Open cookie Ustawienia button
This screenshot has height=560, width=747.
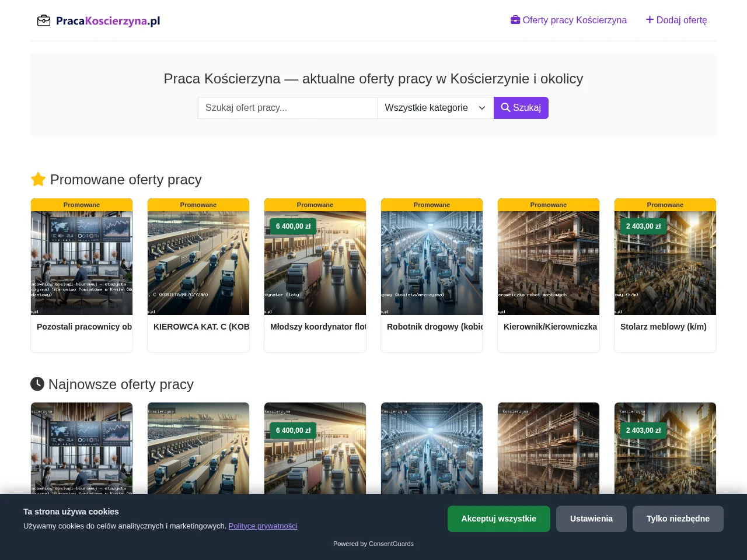click(x=591, y=519)
